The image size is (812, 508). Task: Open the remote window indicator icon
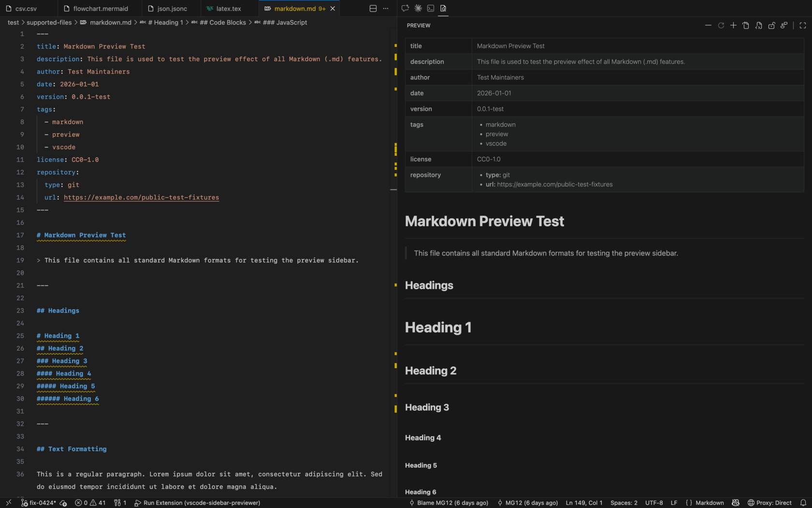coord(8,503)
